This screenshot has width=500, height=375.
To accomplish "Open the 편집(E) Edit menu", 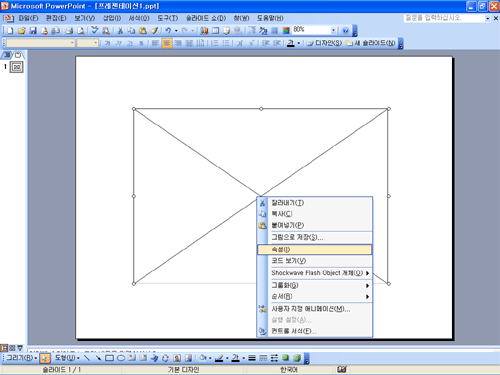I will click(x=56, y=18).
